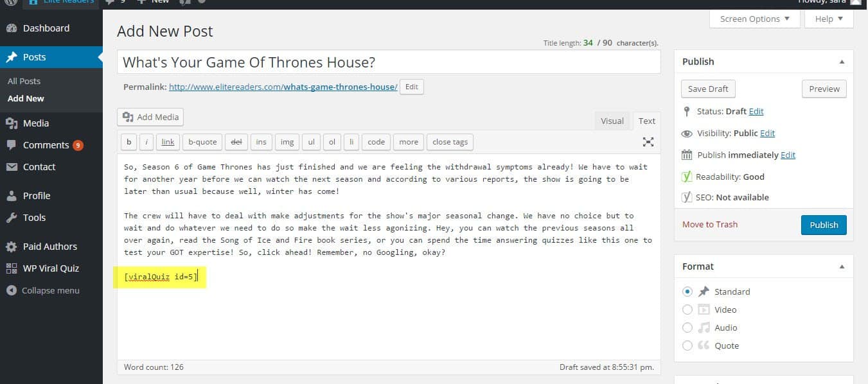Select the Video post format
The image size is (868, 384).
pos(687,310)
